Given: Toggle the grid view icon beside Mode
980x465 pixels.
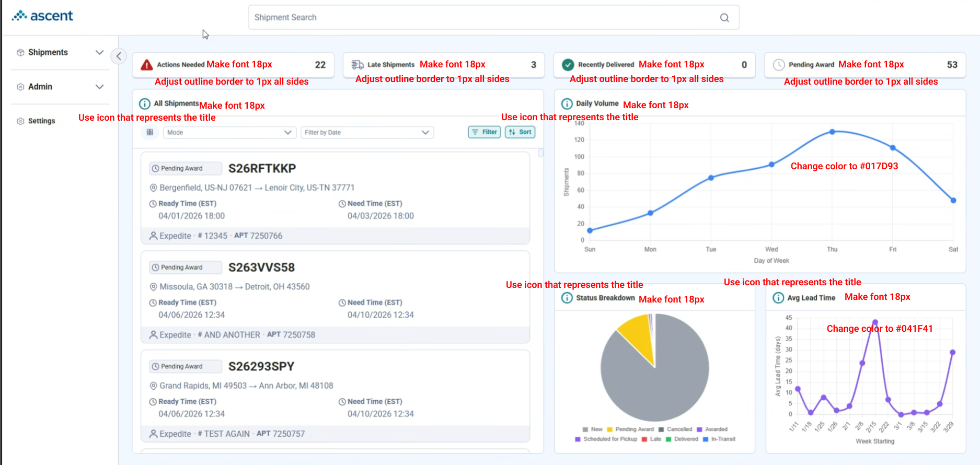Looking at the screenshot, I should pyautogui.click(x=150, y=132).
